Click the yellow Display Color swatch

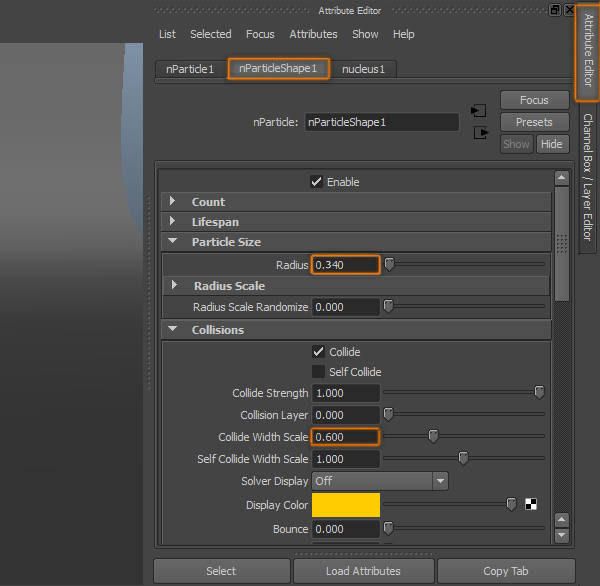tap(346, 505)
